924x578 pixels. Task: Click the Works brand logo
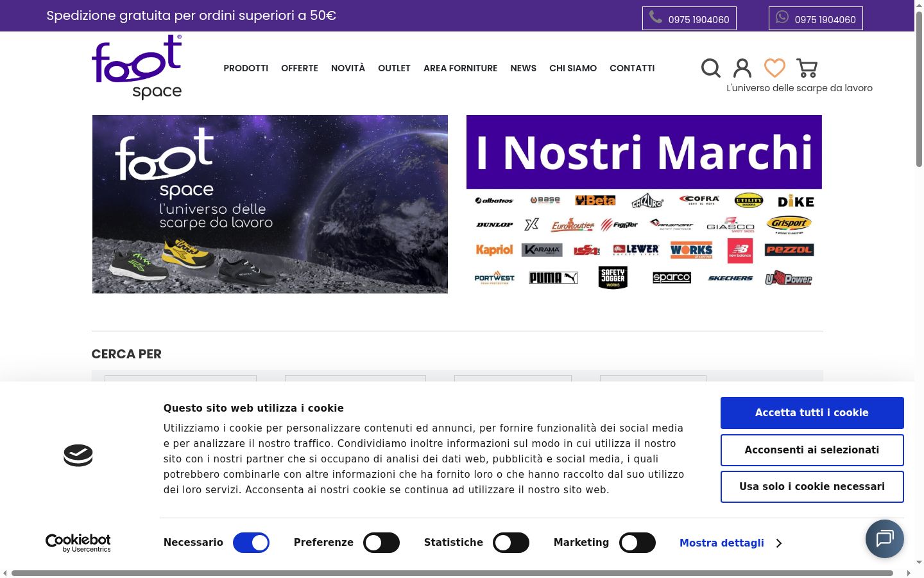click(x=691, y=250)
